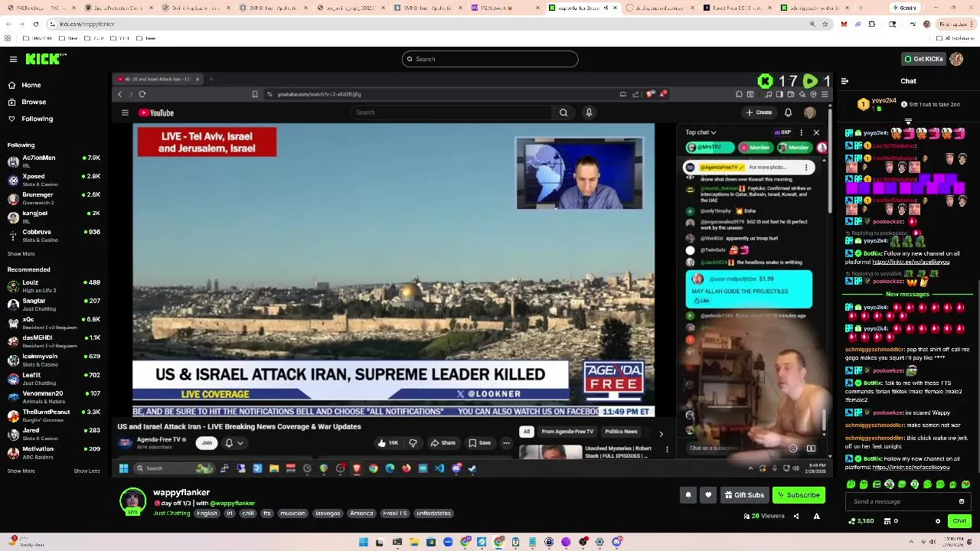Open channel points balance 3,160
The height and width of the screenshot is (551, 980).
[x=861, y=521]
